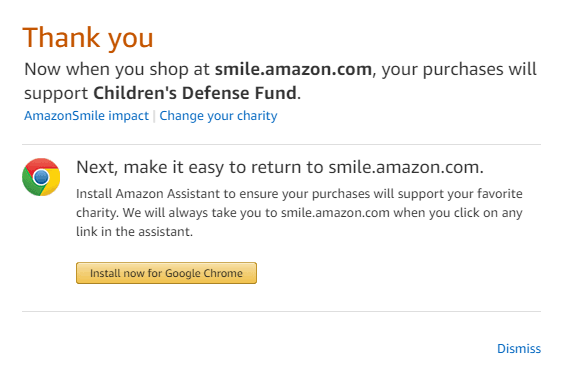Click bold smile.amazon.com in first sentence
The height and width of the screenshot is (369, 565).
293,69
